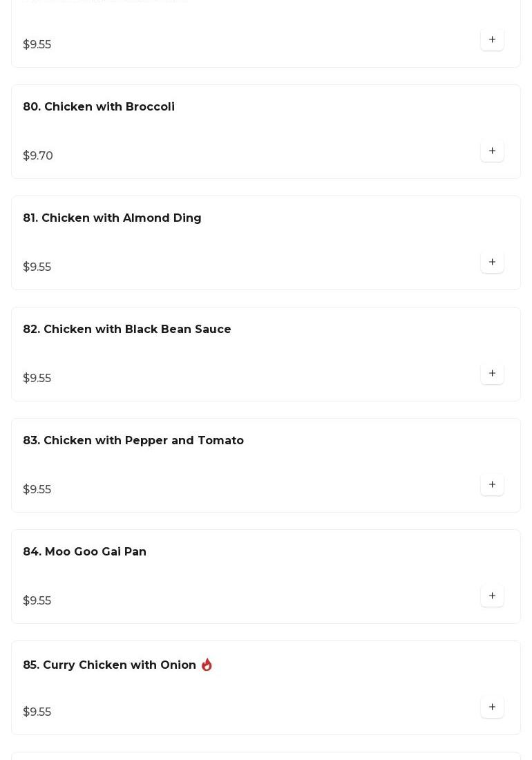Viewport: 532px width, 760px height.
Task: Open 85. Curry Chicken with Onion details
Action: coord(109,665)
